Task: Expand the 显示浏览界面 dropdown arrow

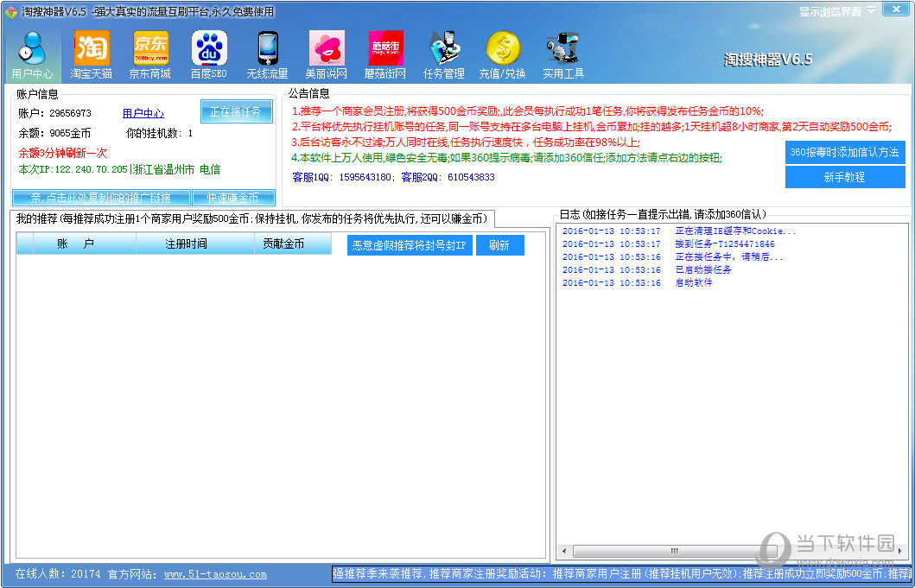Action: pos(871,10)
